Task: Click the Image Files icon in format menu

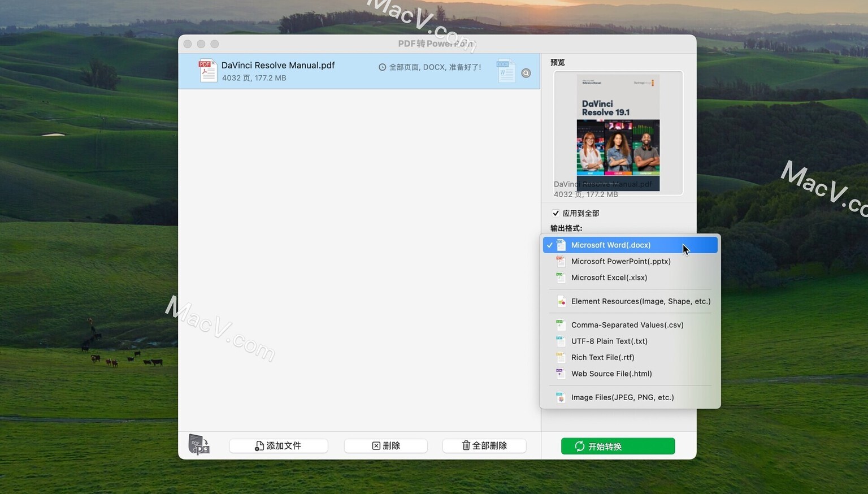Action: (561, 397)
